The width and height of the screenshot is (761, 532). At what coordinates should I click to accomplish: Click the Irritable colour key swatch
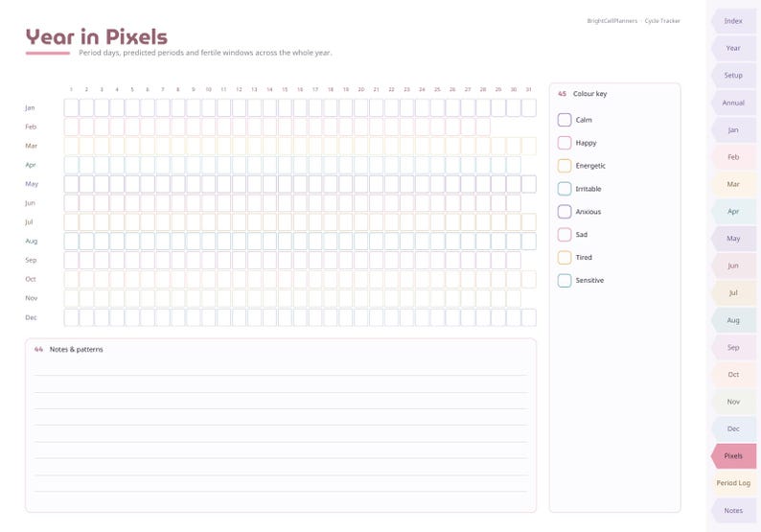point(565,188)
